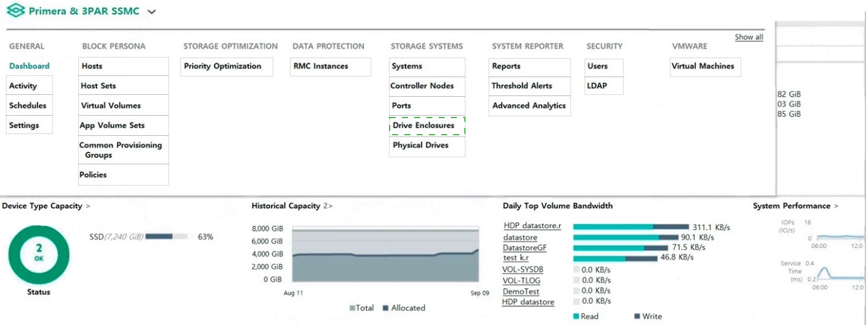The width and height of the screenshot is (868, 325).
Task: Open the VOL-SYSDB volume link
Action: pyautogui.click(x=523, y=269)
